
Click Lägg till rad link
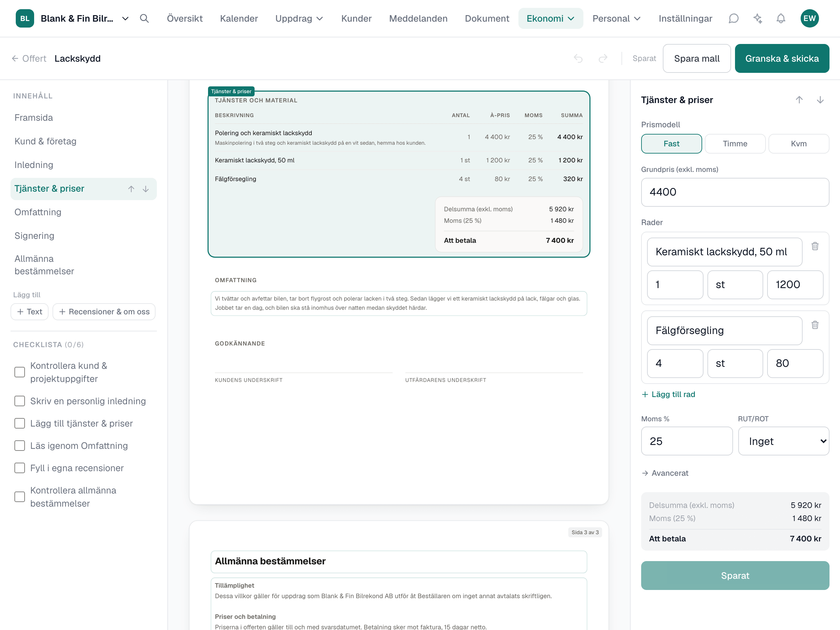(668, 394)
